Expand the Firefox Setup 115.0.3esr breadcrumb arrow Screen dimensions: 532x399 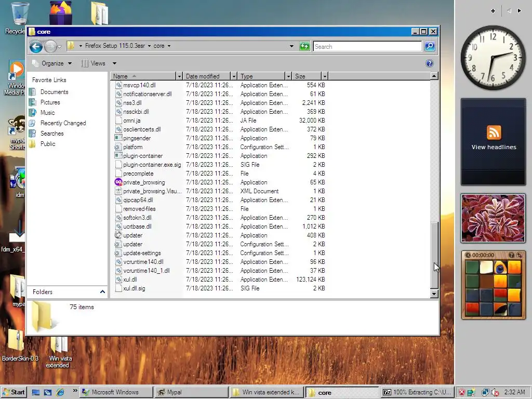[x=149, y=46]
